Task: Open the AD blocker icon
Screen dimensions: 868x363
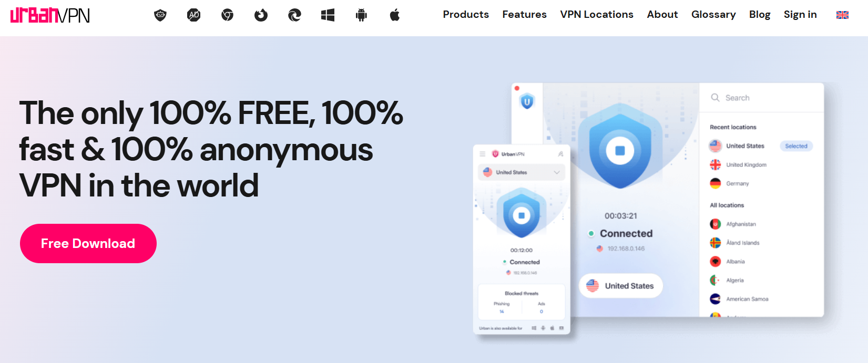Action: click(x=194, y=15)
